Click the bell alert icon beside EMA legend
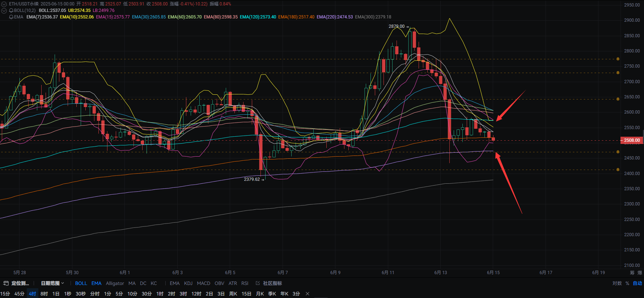This screenshot has height=298, width=644. [11, 17]
